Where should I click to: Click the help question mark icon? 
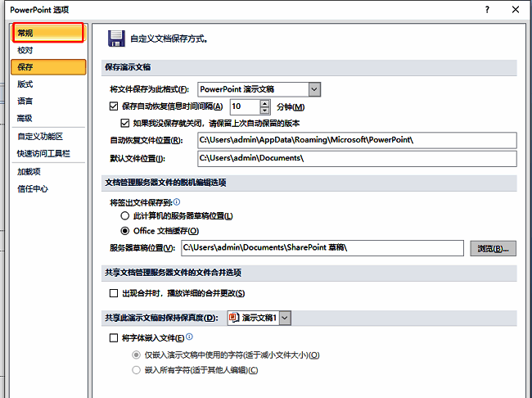486,10
